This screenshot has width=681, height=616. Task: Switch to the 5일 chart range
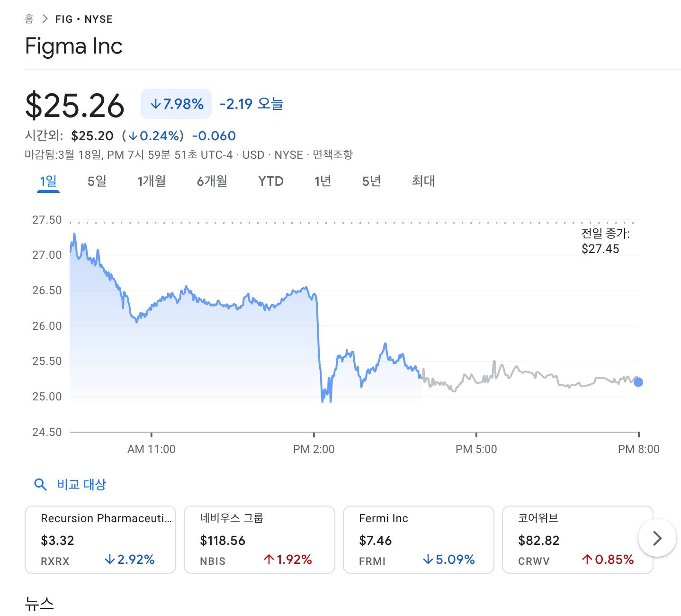(97, 181)
